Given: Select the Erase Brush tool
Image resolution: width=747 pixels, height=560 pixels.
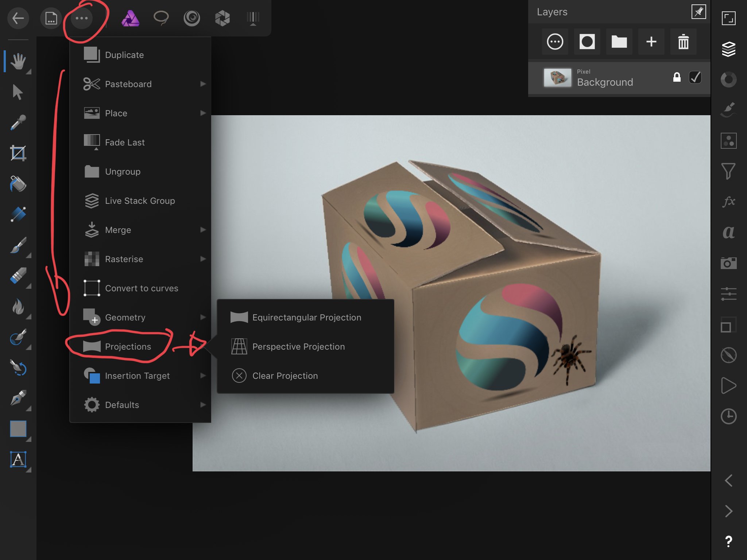Looking at the screenshot, I should (18, 276).
